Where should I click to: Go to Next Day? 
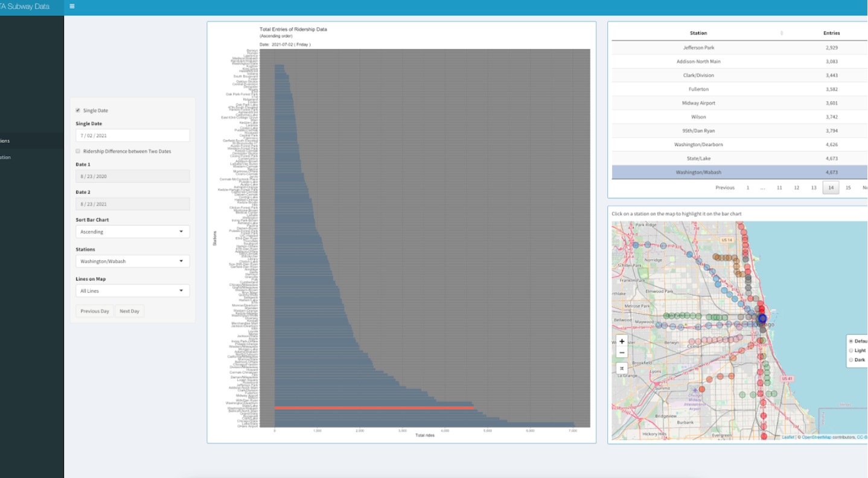(x=129, y=311)
